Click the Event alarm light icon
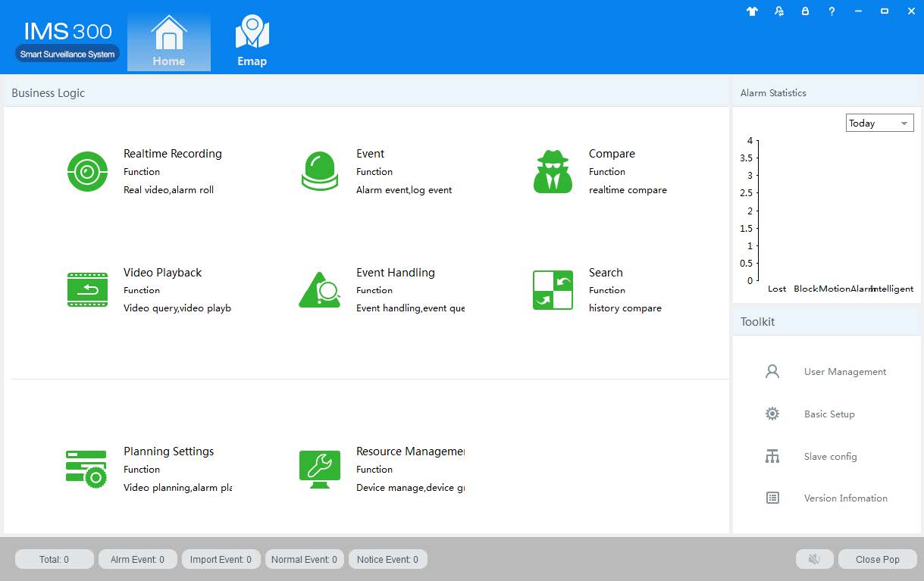The width and height of the screenshot is (924, 581). coord(319,172)
